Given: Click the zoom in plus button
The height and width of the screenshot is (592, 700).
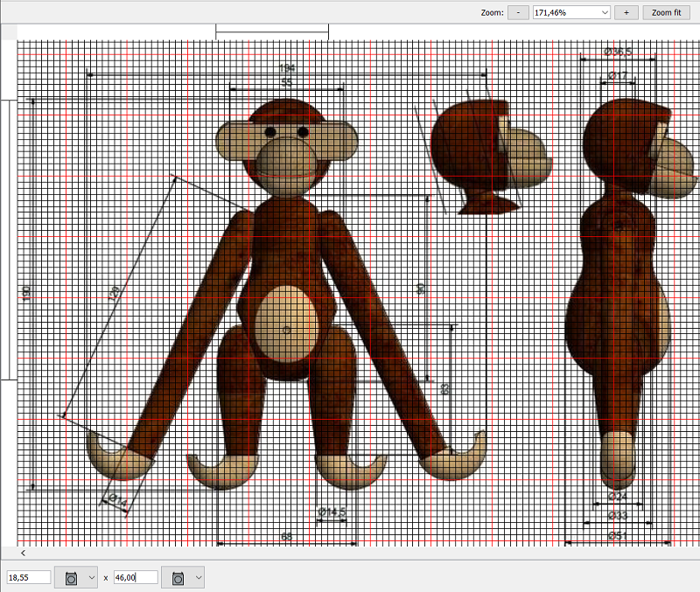Looking at the screenshot, I should pos(626,12).
